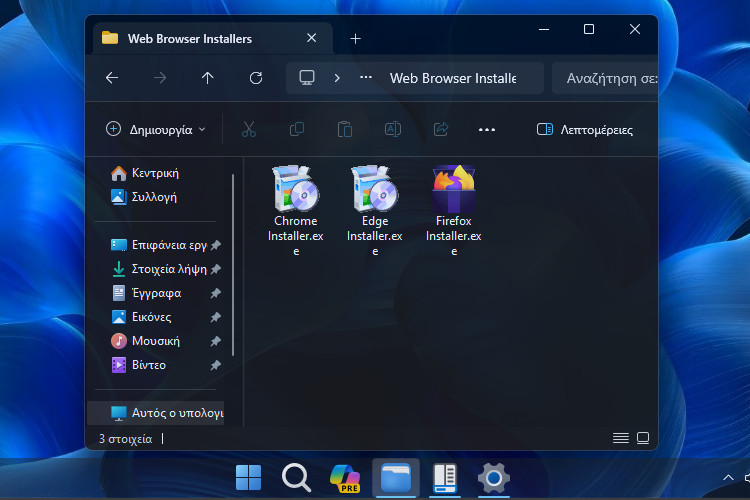Click the Copy icon in toolbar
Image resolution: width=750 pixels, height=500 pixels.
297,129
